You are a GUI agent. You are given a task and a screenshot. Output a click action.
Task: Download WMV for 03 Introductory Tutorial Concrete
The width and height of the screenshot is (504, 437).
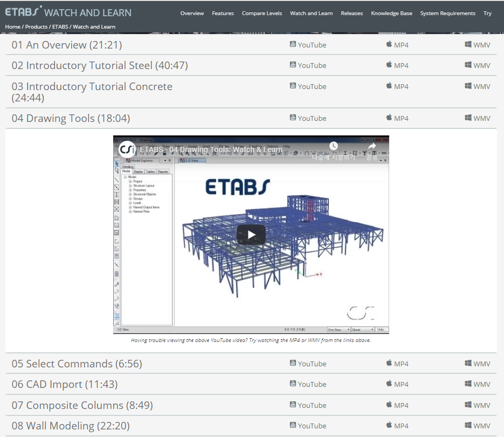click(x=478, y=86)
